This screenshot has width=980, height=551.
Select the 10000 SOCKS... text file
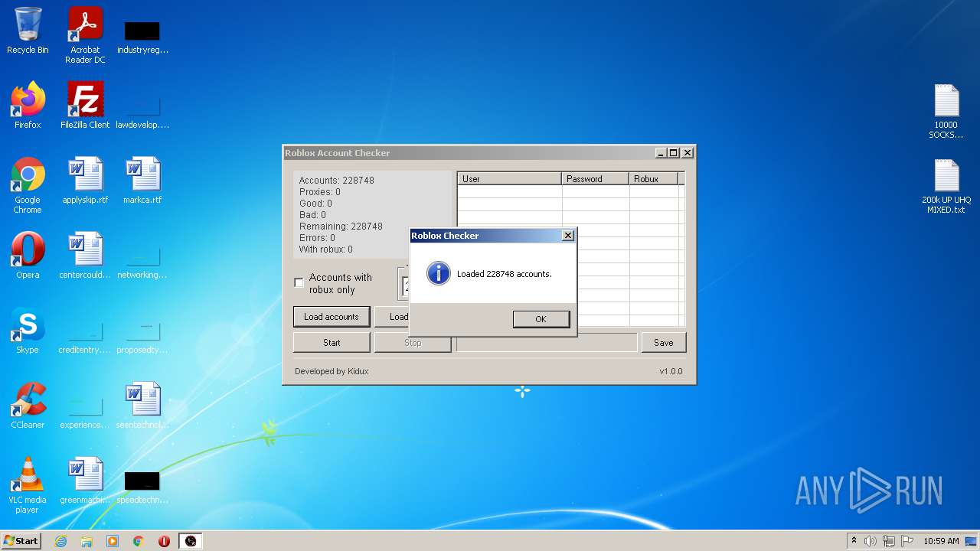[x=946, y=111]
